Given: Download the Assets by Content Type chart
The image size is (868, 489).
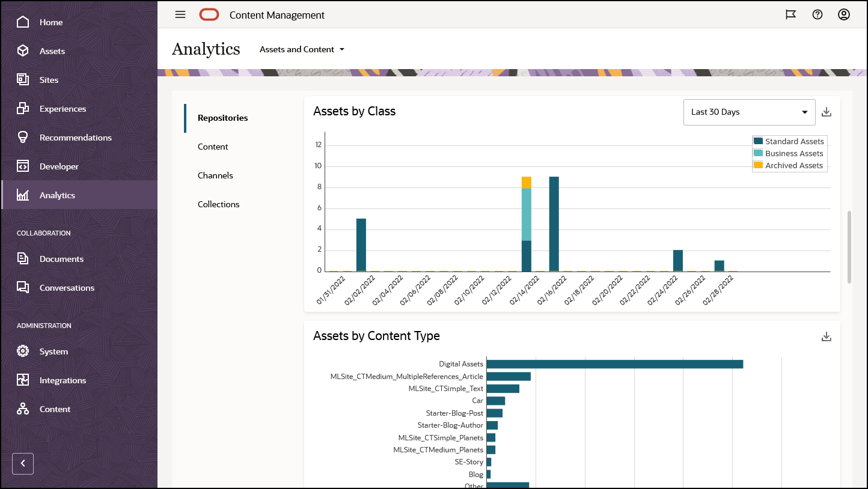Looking at the screenshot, I should [x=827, y=337].
